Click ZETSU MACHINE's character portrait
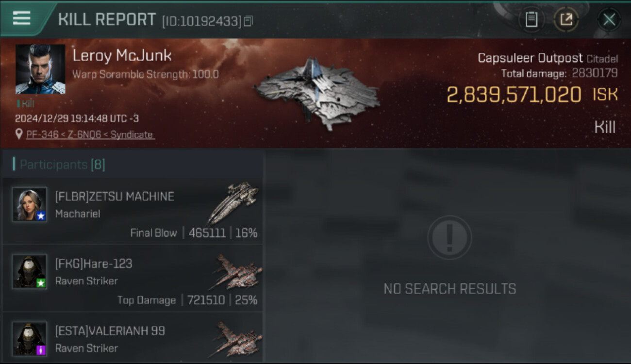Image resolution: width=631 pixels, height=364 pixels. (30, 204)
